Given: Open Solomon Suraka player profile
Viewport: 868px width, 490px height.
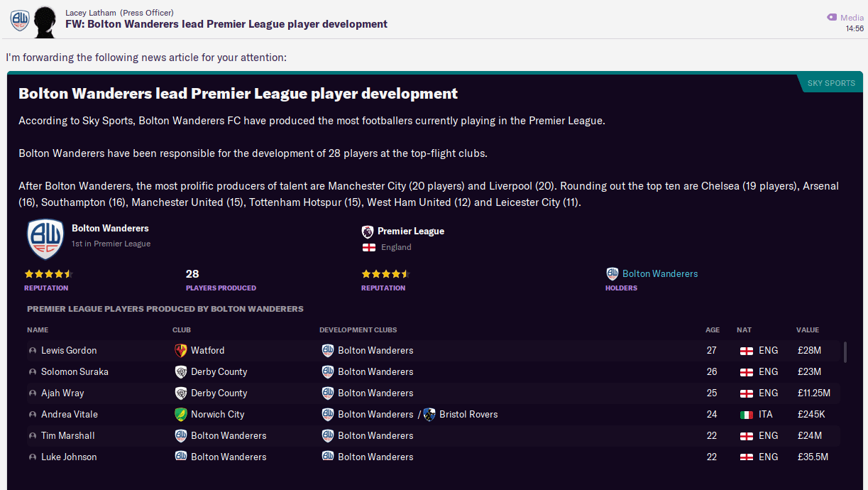Looking at the screenshot, I should tap(75, 371).
